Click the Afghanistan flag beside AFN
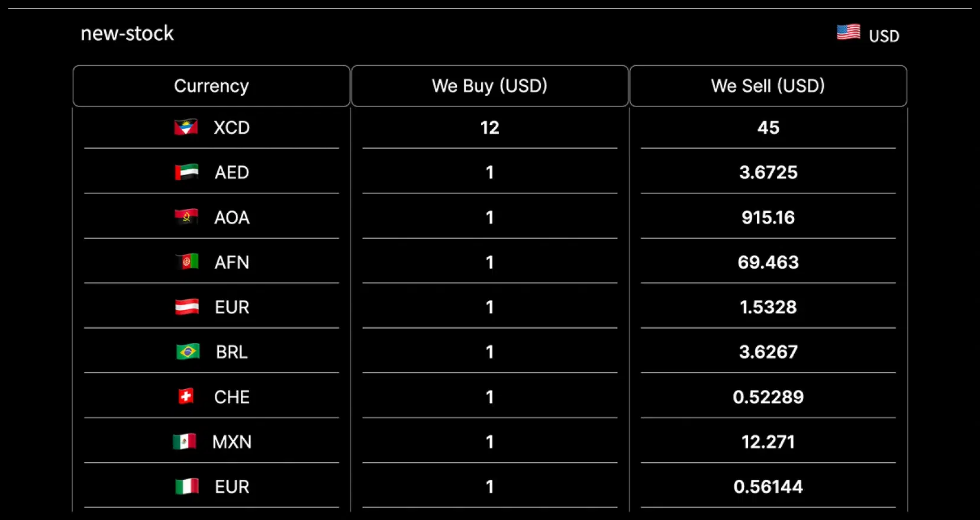 tap(187, 261)
